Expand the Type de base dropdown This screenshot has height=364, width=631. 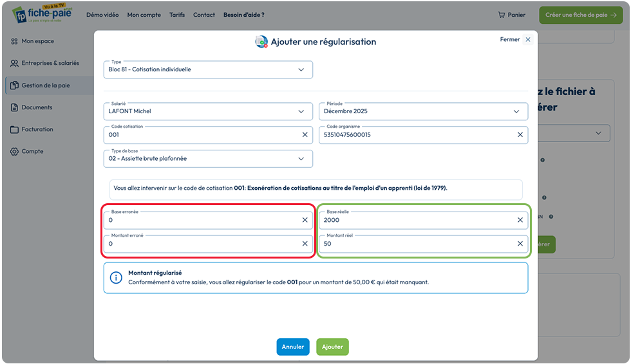coord(208,159)
